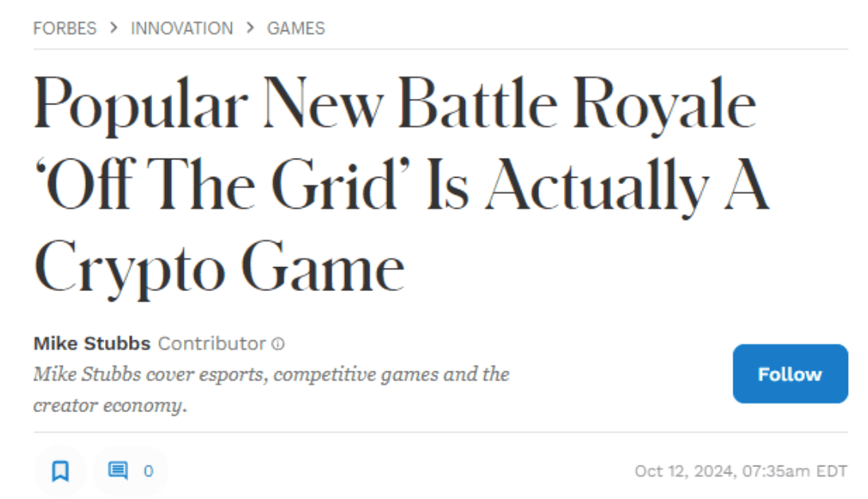Click the arrow separator in the breadcrumb trail
This screenshot has width=868, height=499.
[x=114, y=28]
